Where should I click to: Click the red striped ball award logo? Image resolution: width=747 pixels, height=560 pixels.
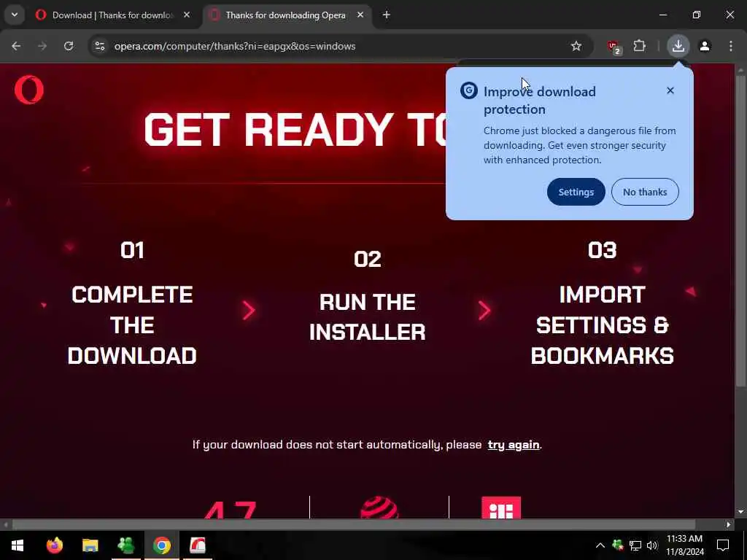(379, 507)
